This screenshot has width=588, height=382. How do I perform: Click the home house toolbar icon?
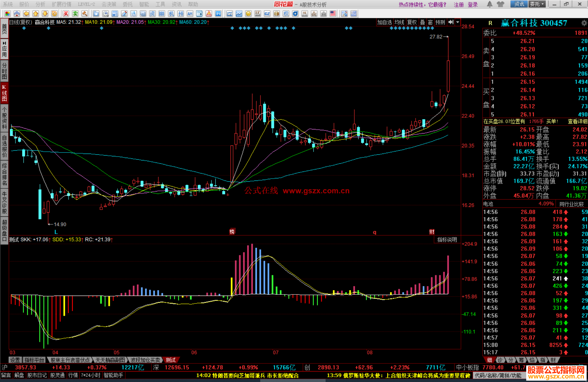[17, 14]
